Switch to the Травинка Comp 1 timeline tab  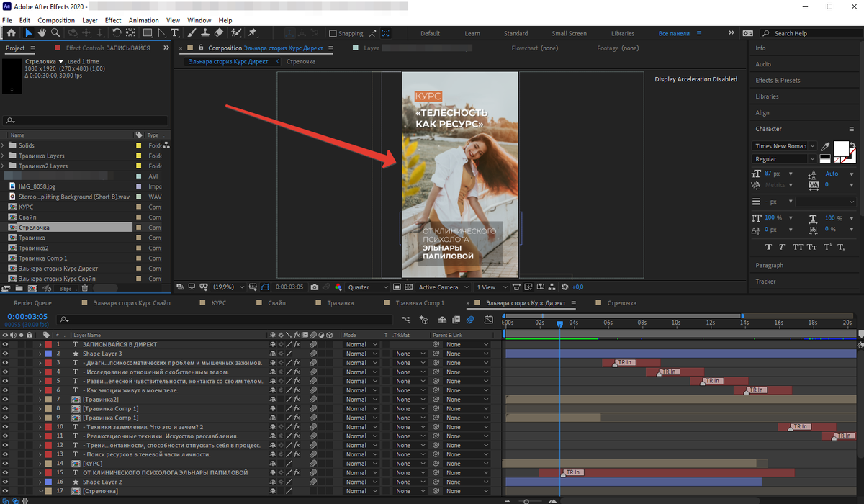(x=420, y=303)
